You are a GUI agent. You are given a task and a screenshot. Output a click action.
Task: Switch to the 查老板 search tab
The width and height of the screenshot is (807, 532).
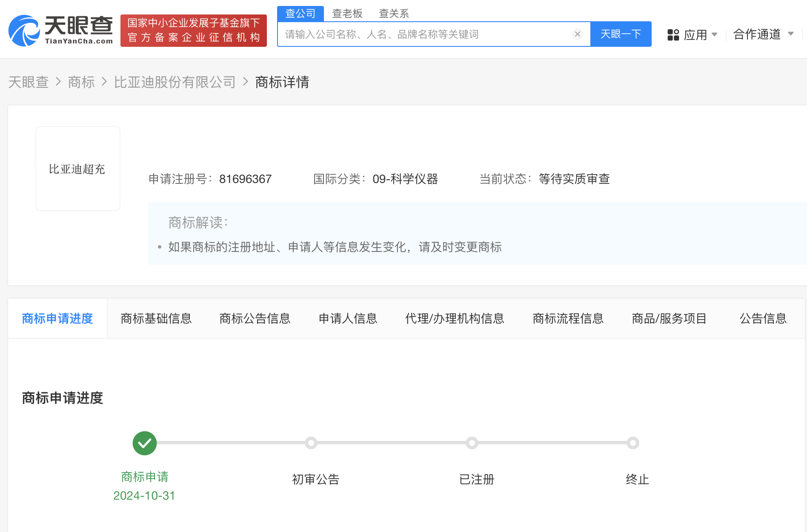tap(347, 14)
